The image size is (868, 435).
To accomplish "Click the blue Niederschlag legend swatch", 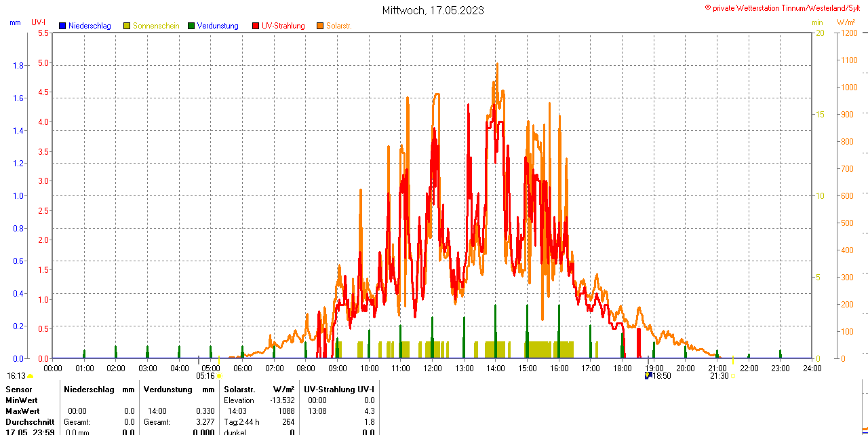I will pos(62,26).
